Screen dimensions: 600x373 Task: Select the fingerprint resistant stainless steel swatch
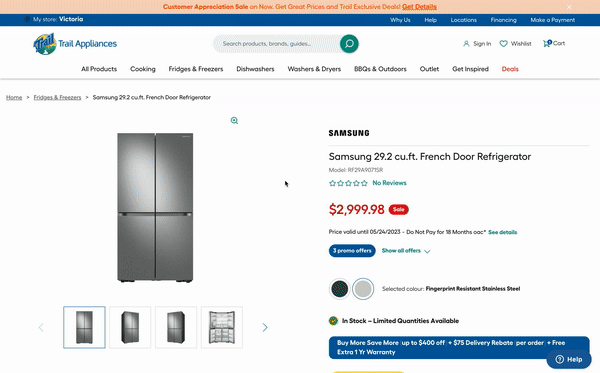[x=363, y=289]
